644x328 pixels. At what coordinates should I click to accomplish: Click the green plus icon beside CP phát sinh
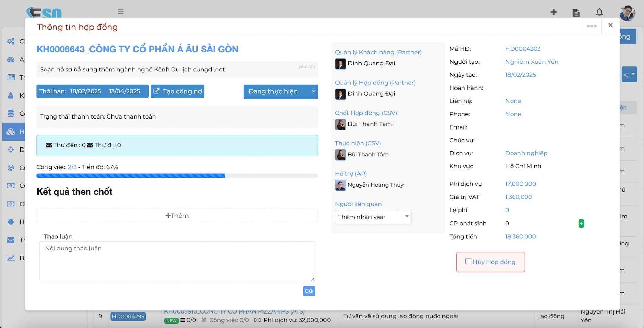click(581, 224)
